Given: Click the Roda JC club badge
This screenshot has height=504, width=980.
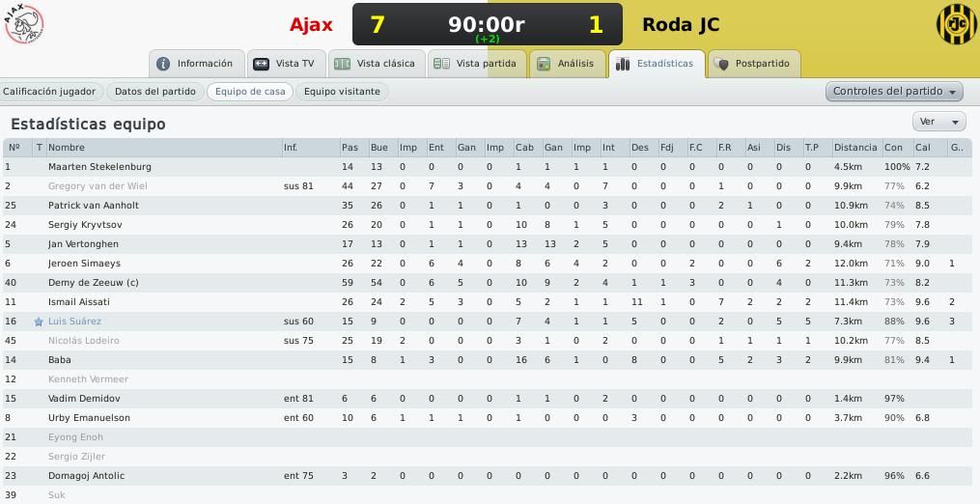Looking at the screenshot, I should click(x=956, y=24).
